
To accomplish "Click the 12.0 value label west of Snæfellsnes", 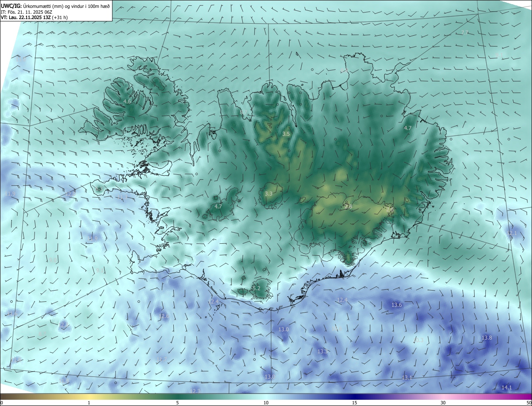I will (71, 194).
